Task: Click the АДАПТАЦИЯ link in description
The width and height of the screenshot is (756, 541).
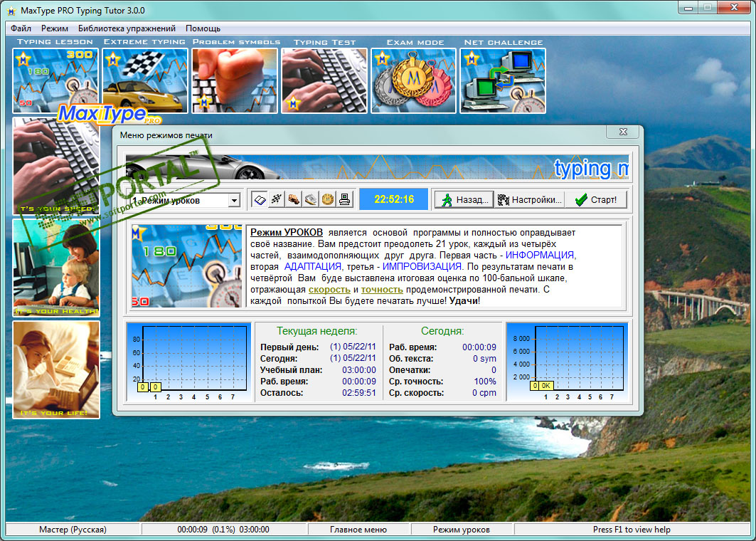Action: 312,266
